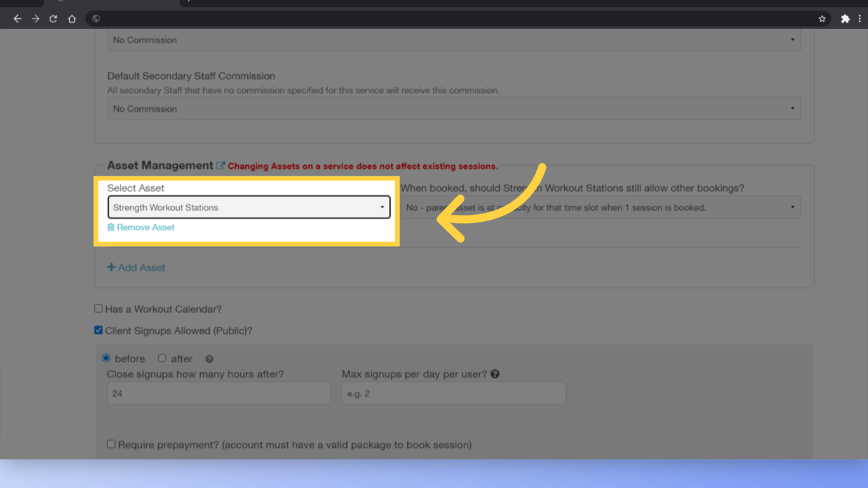This screenshot has height=488, width=868.
Task: Open the topmost No Commission dropdown
Action: pos(454,40)
